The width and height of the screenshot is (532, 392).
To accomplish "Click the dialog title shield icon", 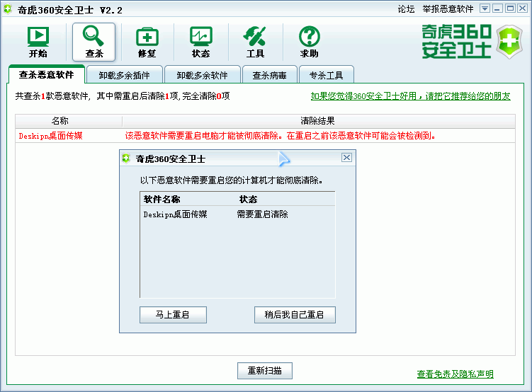I will [x=126, y=158].
